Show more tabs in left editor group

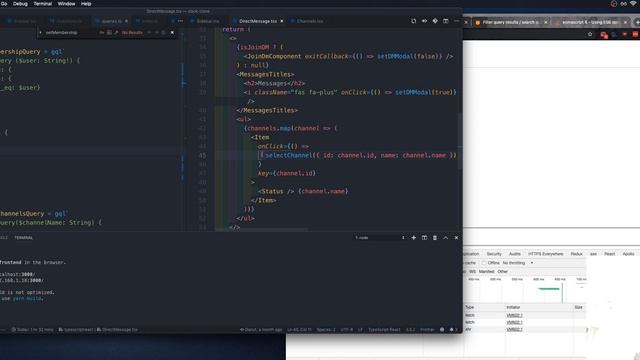click(x=180, y=21)
